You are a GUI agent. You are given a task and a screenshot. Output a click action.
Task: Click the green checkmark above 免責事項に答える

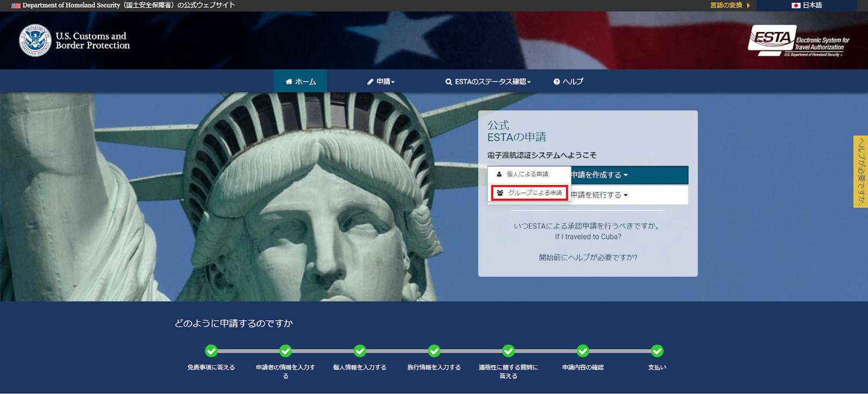(212, 351)
